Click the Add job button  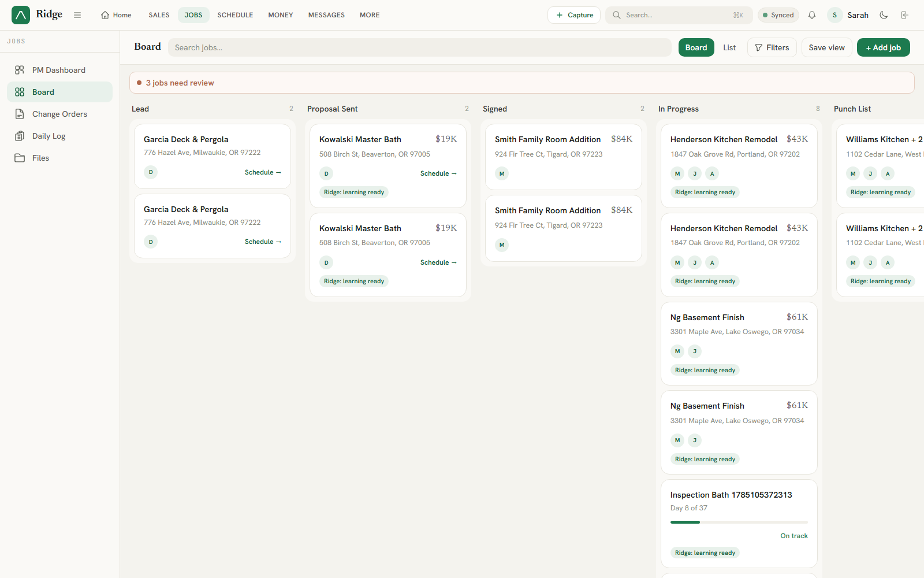click(x=883, y=47)
